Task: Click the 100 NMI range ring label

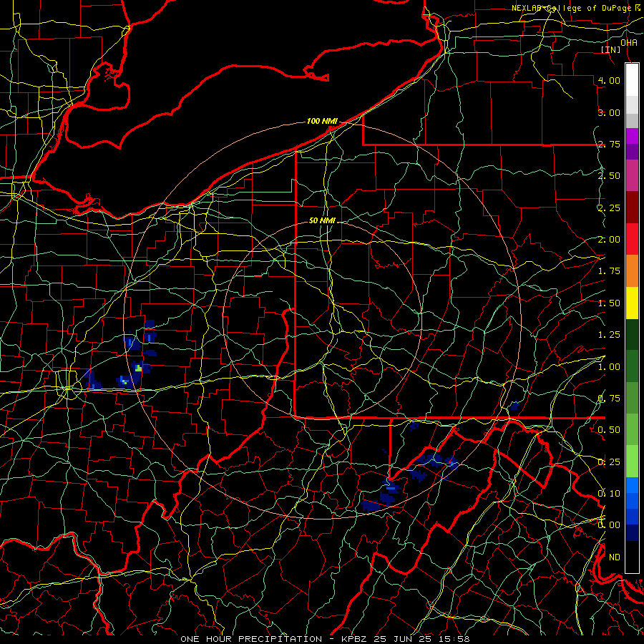Action: pyautogui.click(x=322, y=121)
